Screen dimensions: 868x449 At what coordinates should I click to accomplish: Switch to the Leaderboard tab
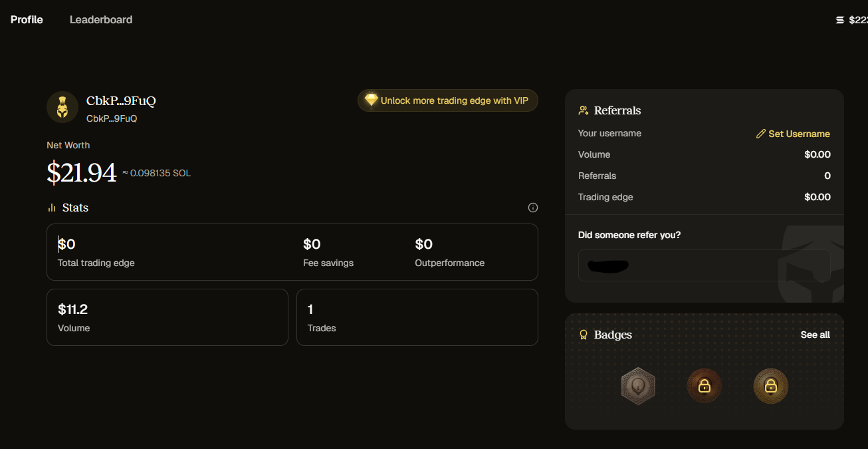pos(101,20)
